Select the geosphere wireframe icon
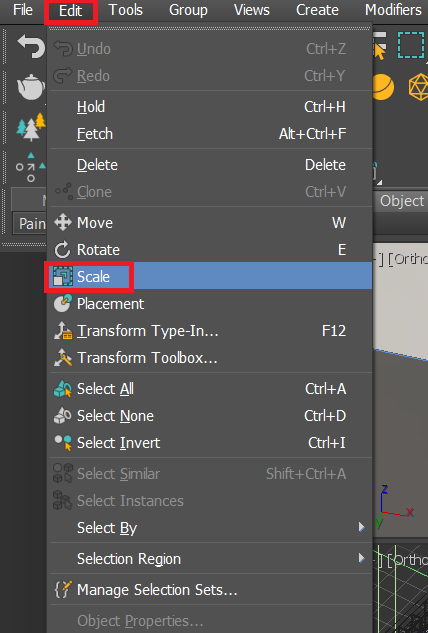 click(x=418, y=87)
